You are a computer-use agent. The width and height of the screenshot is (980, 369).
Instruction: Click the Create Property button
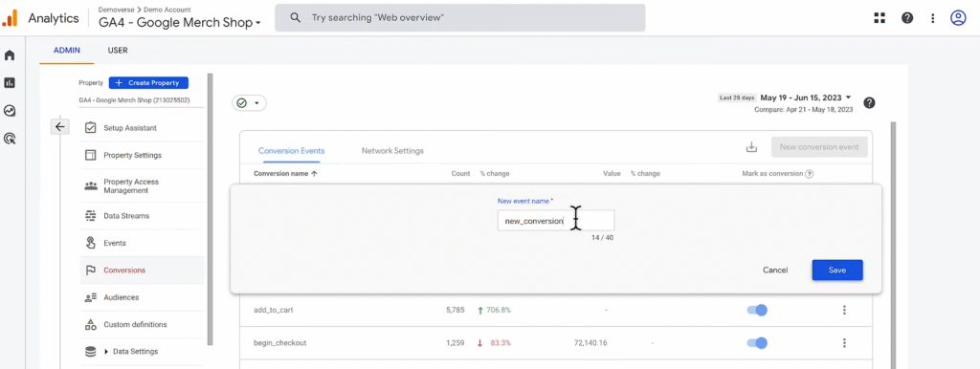point(148,82)
